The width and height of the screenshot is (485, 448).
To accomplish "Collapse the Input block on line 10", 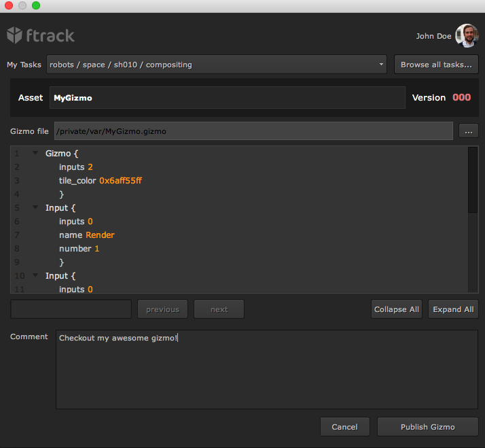I will (35, 275).
